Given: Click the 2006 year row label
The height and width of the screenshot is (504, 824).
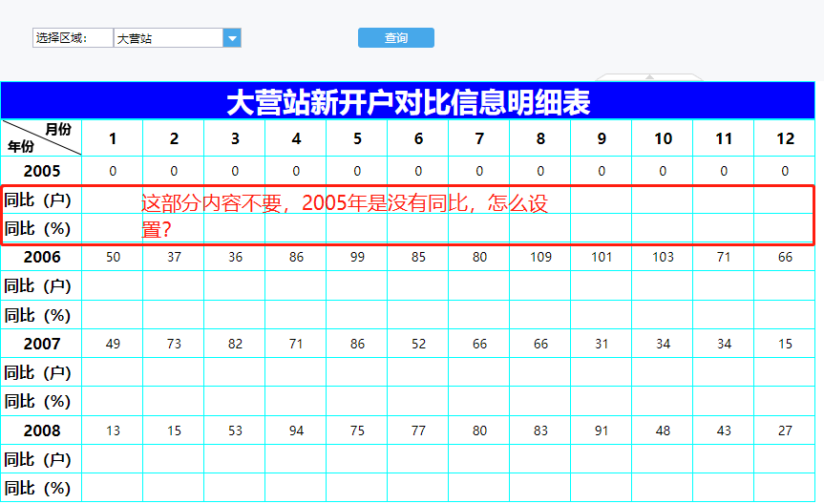Looking at the screenshot, I should point(41,257).
